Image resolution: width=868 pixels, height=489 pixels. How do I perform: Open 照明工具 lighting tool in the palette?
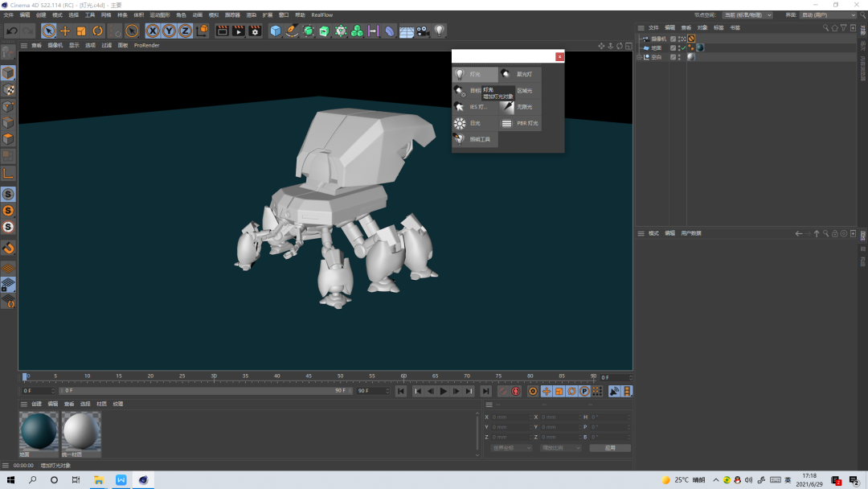click(475, 140)
